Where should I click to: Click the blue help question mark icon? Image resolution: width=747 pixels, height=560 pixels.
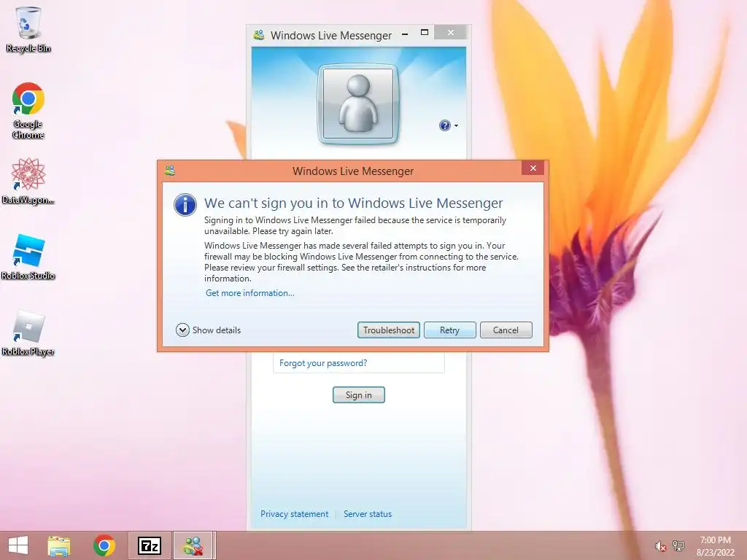pos(444,125)
